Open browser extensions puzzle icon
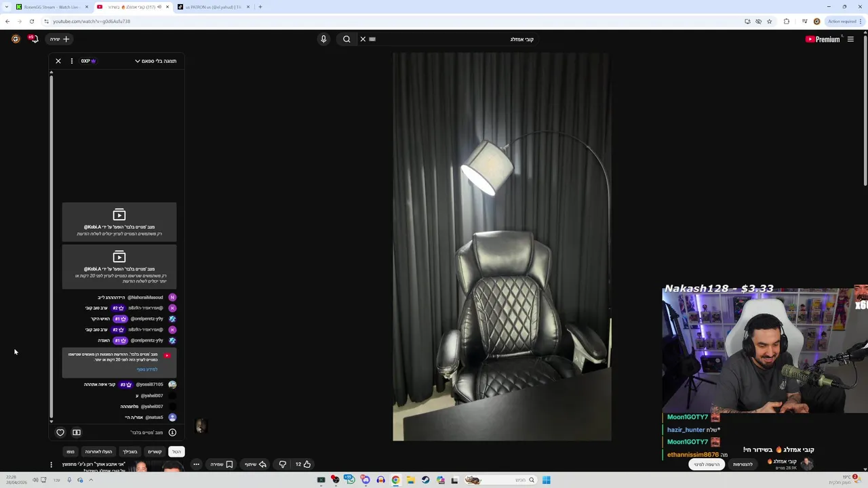The width and height of the screenshot is (868, 488). click(x=787, y=21)
